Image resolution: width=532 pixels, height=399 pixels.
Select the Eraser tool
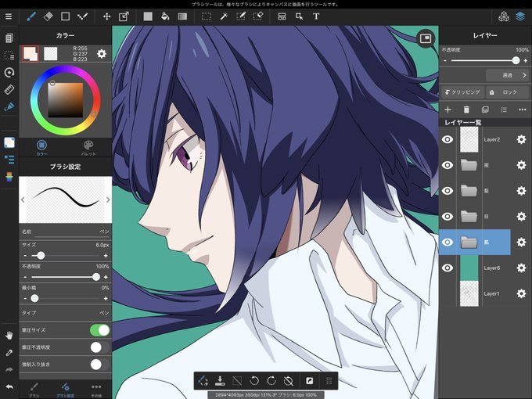pyautogui.click(x=49, y=16)
